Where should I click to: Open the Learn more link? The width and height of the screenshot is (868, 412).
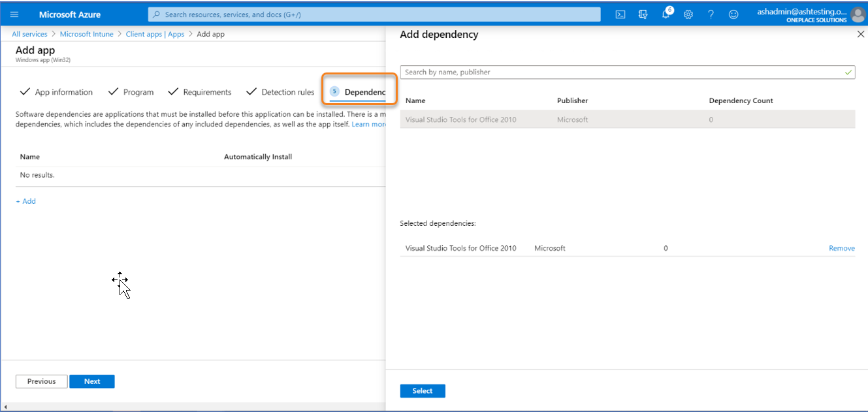click(368, 124)
